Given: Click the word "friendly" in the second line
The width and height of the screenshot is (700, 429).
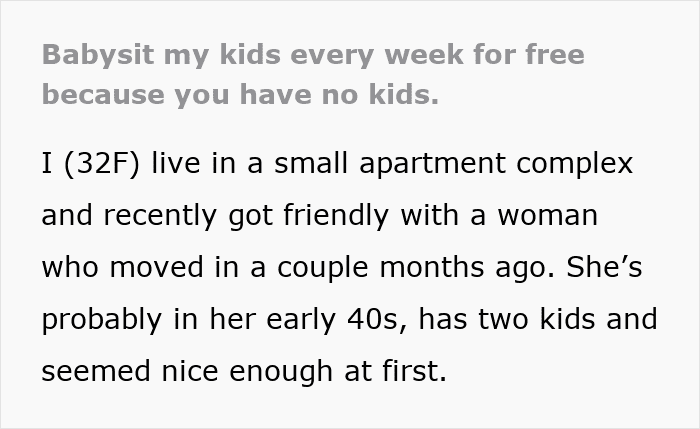Looking at the screenshot, I should click(336, 216).
